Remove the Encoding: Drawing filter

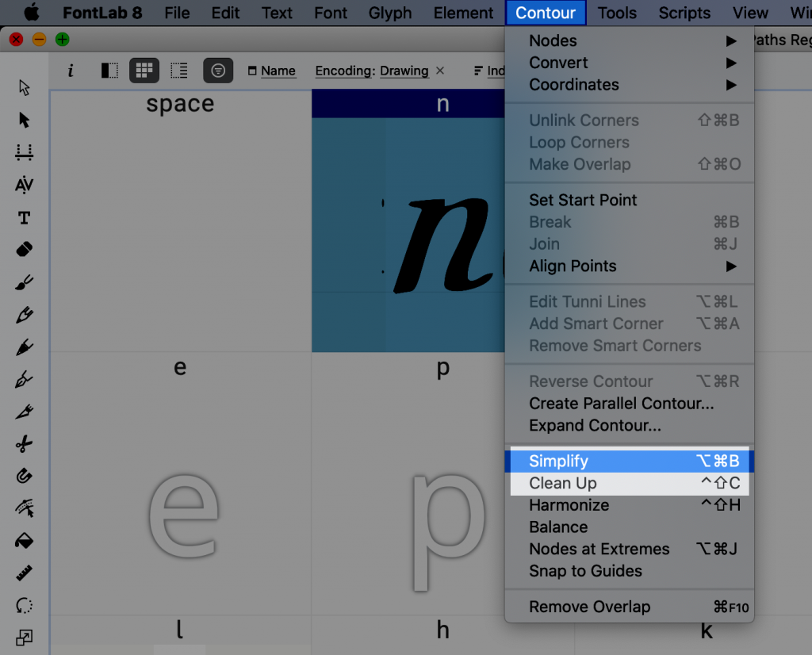click(440, 71)
